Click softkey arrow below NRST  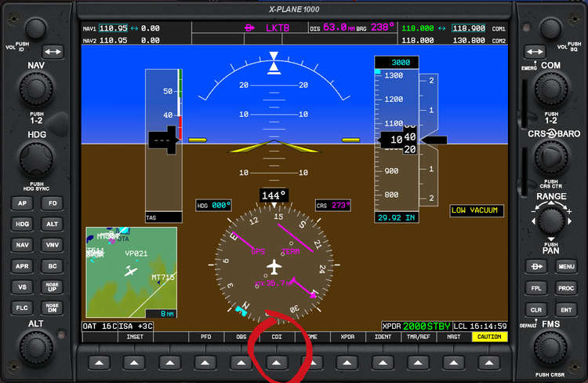[x=453, y=363]
